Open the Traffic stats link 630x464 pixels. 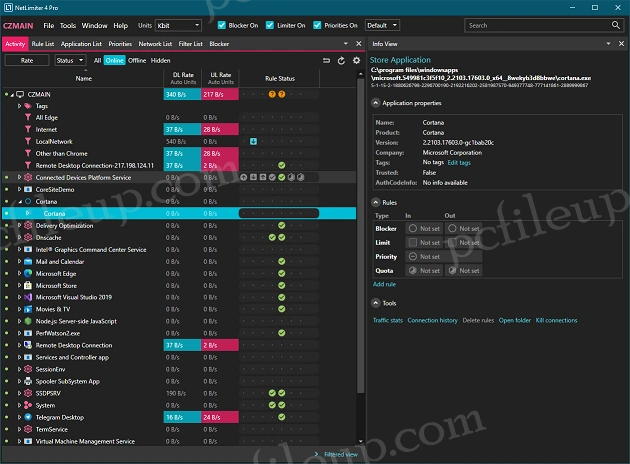point(388,320)
